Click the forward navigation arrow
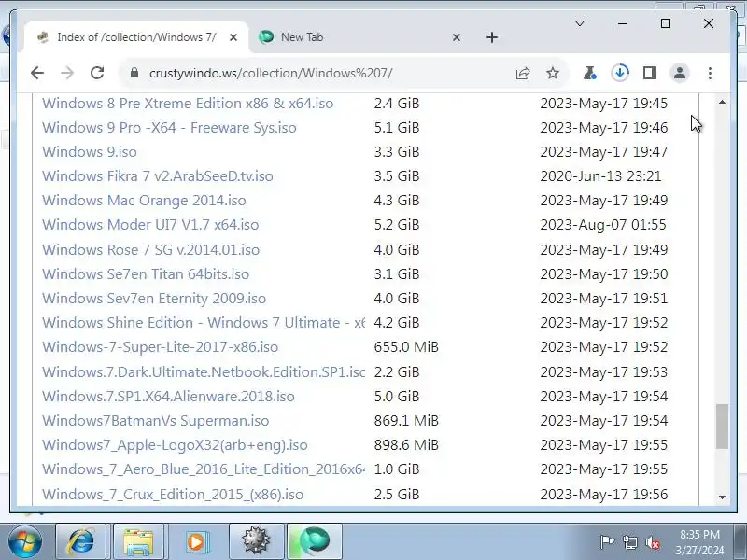Viewport: 747px width, 560px height. (x=67, y=73)
